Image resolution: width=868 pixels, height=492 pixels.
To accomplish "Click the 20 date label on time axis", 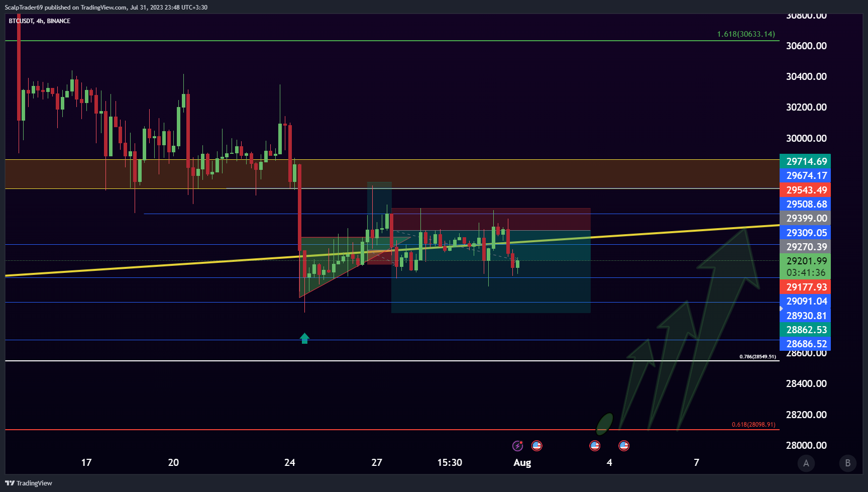I will point(173,462).
